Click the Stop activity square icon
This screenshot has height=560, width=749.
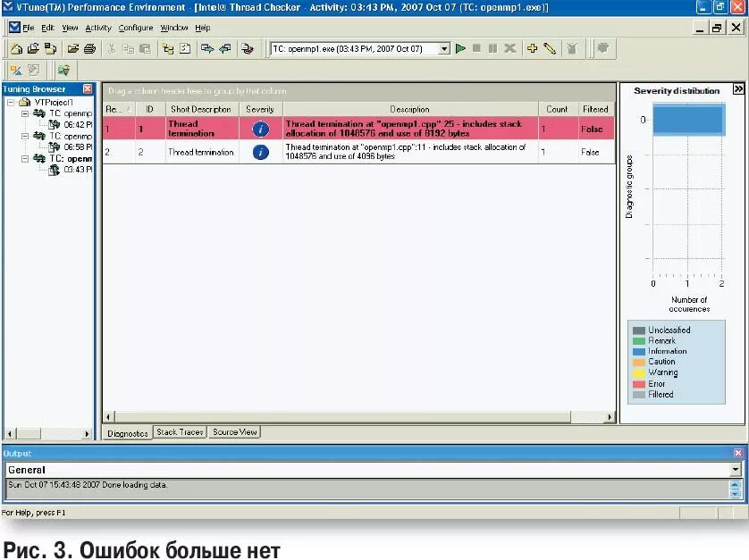(476, 49)
